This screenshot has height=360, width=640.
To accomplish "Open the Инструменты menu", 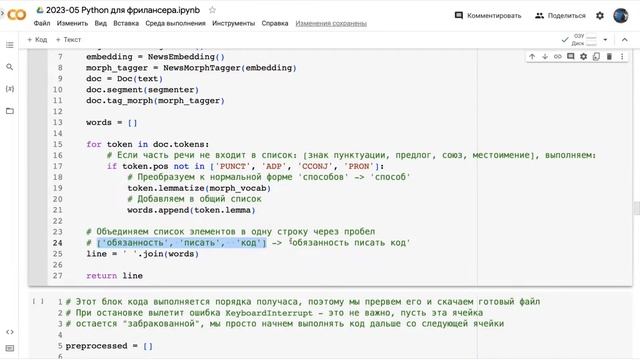I will click(233, 23).
